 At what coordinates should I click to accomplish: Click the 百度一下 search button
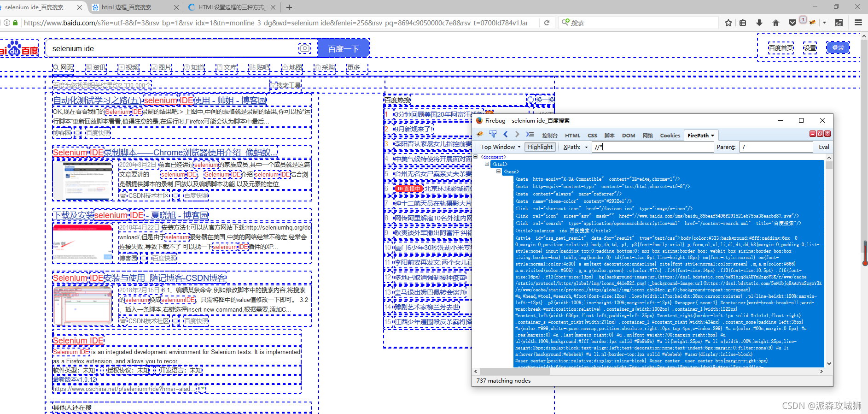(344, 48)
